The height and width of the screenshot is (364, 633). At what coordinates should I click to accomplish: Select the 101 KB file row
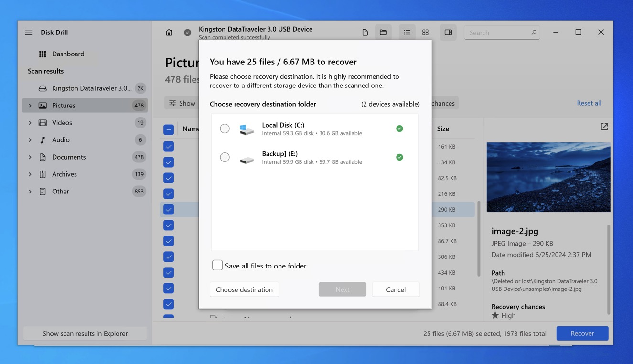pos(318,288)
